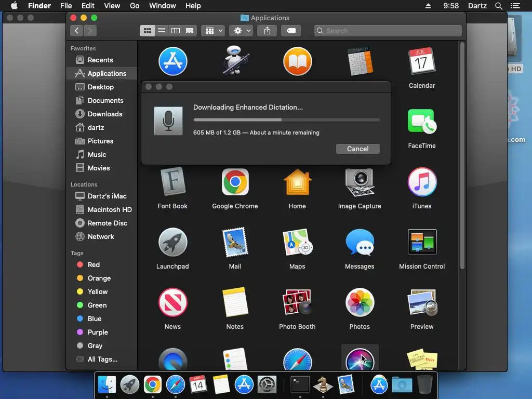Open the Help menu
Image resolution: width=532 pixels, height=399 pixels.
click(x=193, y=6)
